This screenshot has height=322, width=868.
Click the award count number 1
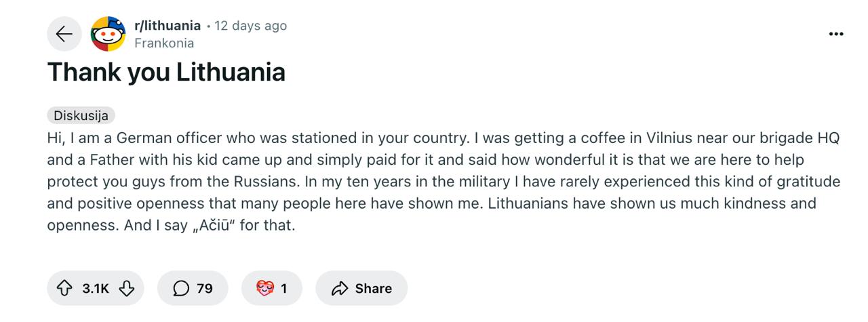point(283,289)
